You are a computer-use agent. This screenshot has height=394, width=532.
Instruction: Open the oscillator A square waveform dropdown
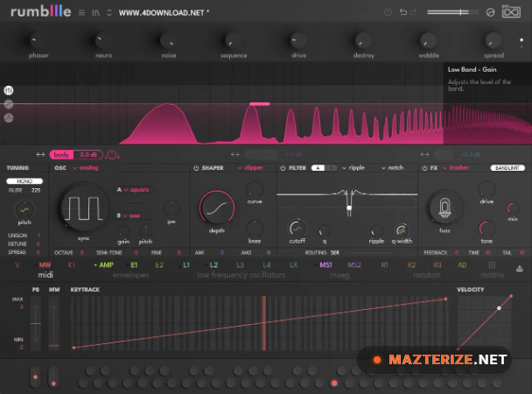coord(136,190)
